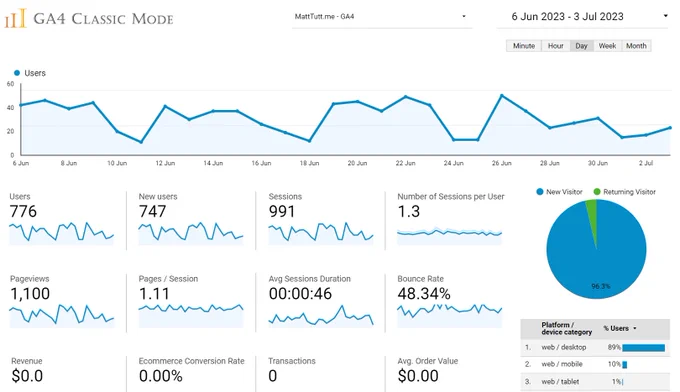680x392 pixels.
Task: Select the Minute granularity button
Action: pyautogui.click(x=524, y=46)
